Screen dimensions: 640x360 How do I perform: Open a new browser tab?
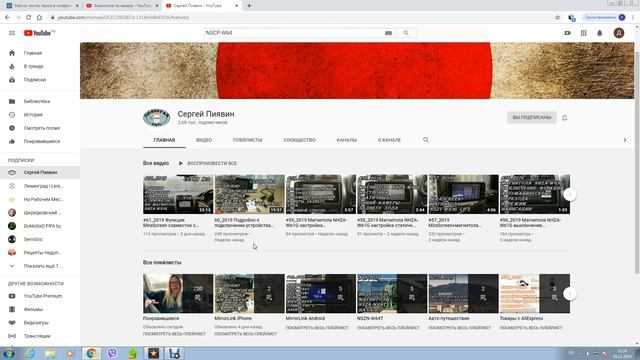pyautogui.click(x=249, y=6)
